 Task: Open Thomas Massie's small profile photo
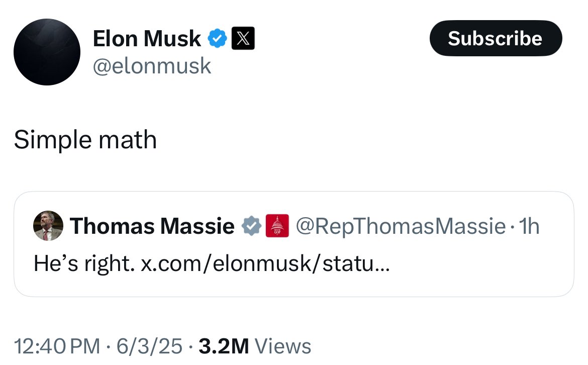pyautogui.click(x=48, y=226)
